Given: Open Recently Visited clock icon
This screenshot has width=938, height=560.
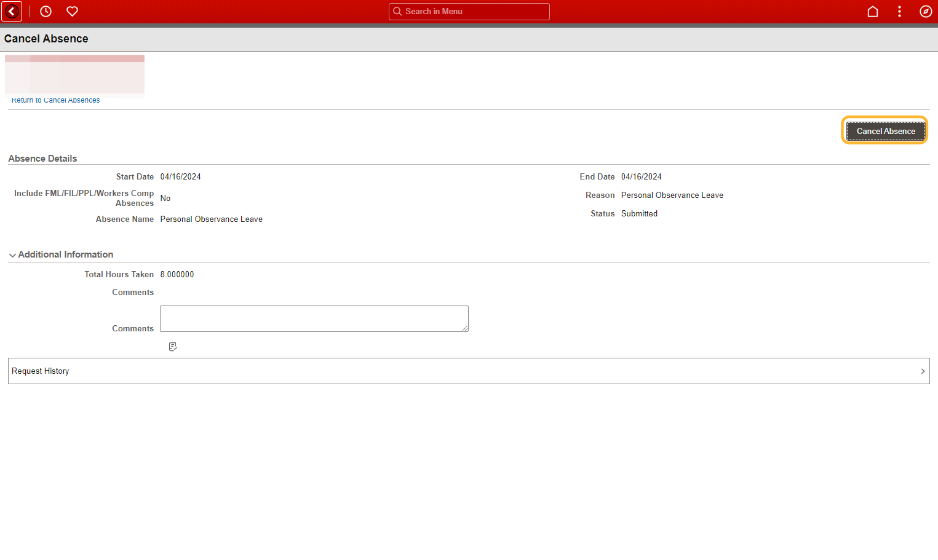Looking at the screenshot, I should coord(46,11).
